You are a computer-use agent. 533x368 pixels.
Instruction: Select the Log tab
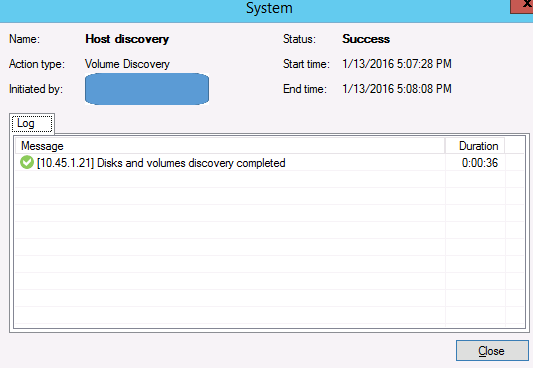click(x=32, y=123)
